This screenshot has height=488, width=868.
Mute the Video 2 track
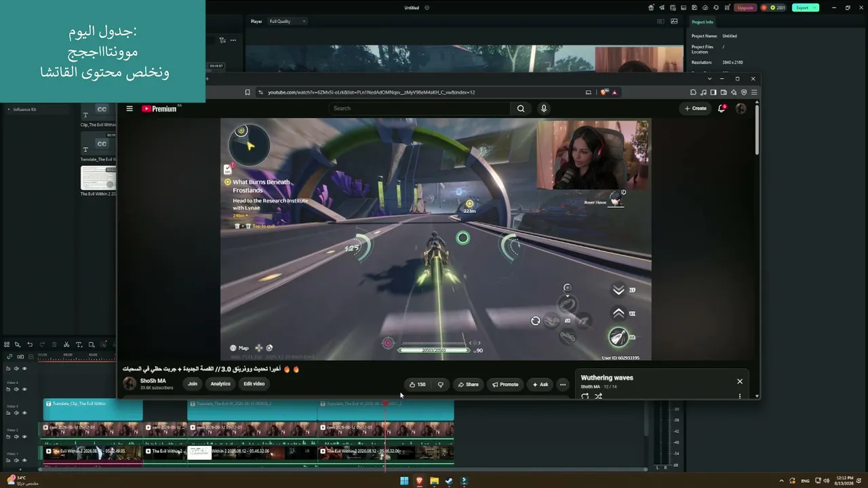(x=16, y=436)
